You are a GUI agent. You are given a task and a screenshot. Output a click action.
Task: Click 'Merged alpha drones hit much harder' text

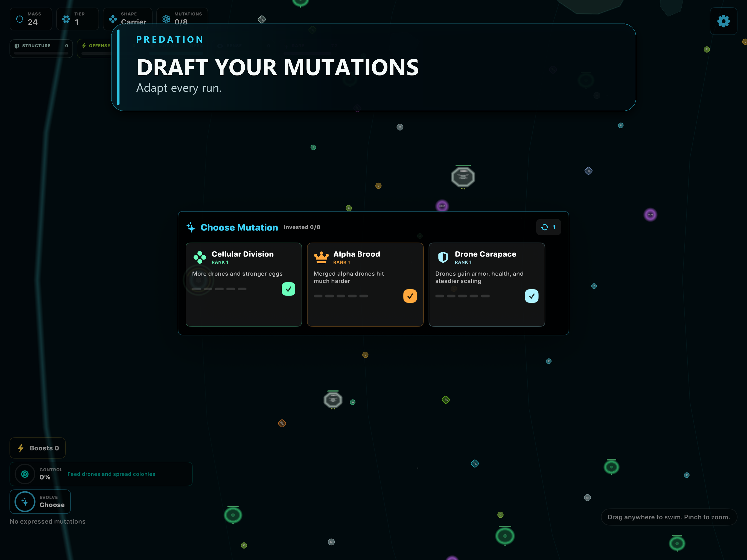click(x=349, y=277)
